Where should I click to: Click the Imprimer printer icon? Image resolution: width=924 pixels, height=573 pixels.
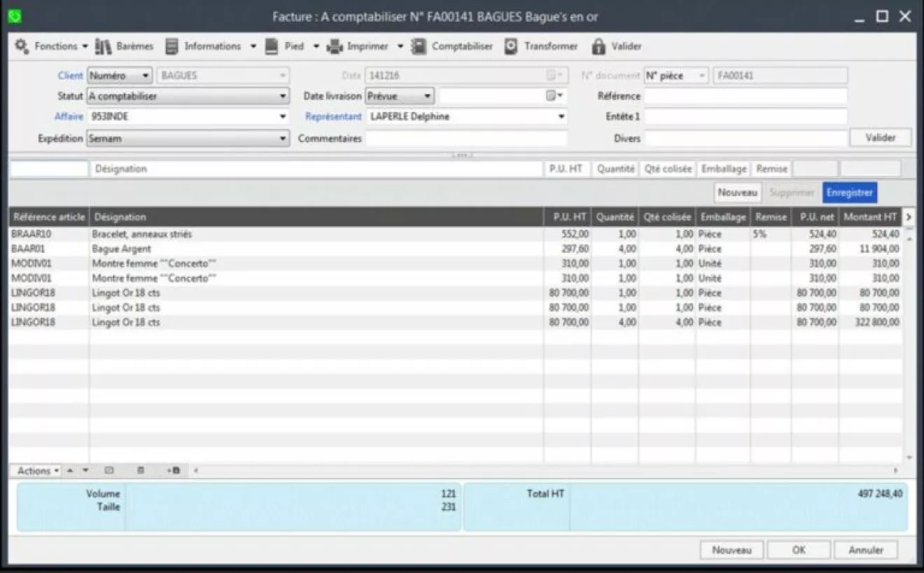point(335,46)
